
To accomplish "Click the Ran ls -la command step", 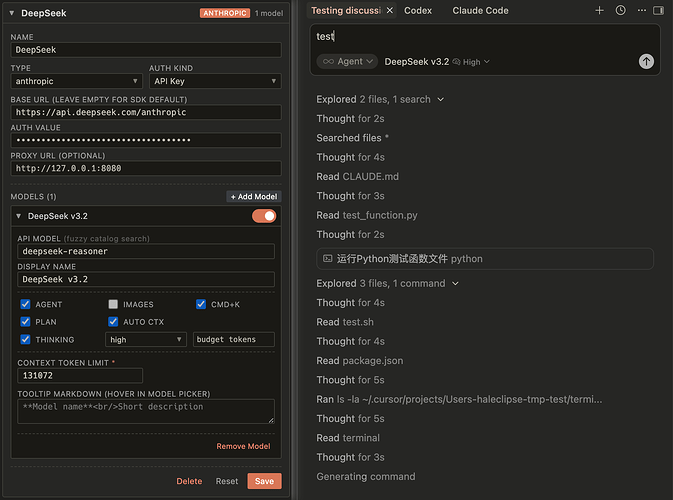I will click(x=459, y=399).
